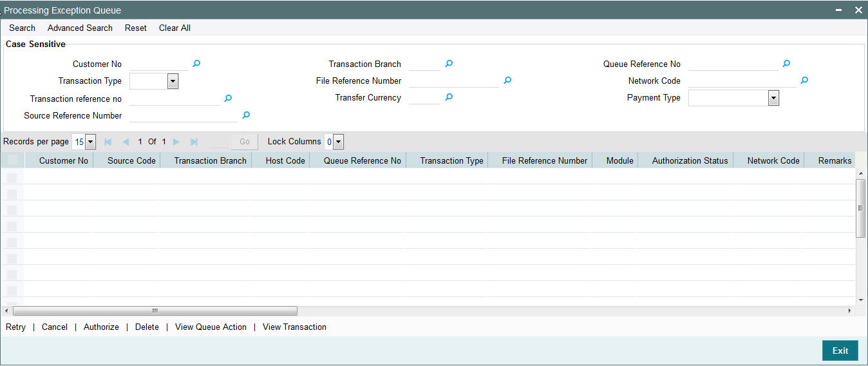Open lookup for Network Code

804,80
